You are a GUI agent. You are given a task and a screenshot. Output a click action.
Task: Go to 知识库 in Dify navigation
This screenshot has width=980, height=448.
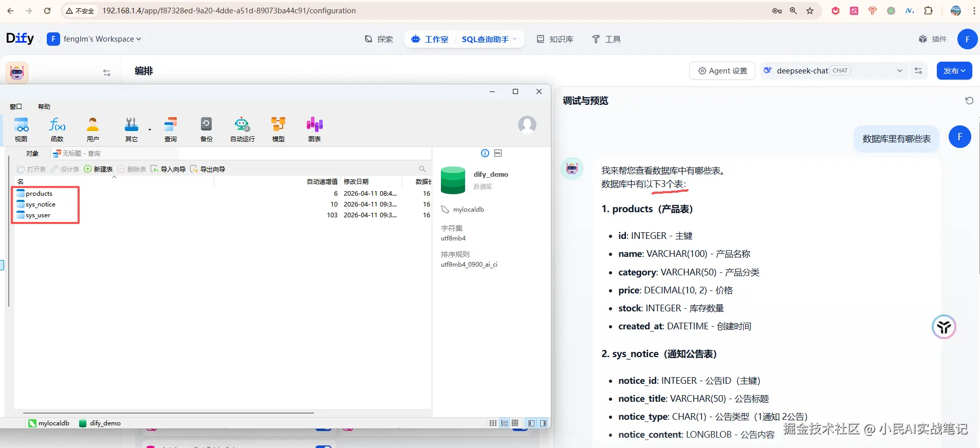coord(555,39)
